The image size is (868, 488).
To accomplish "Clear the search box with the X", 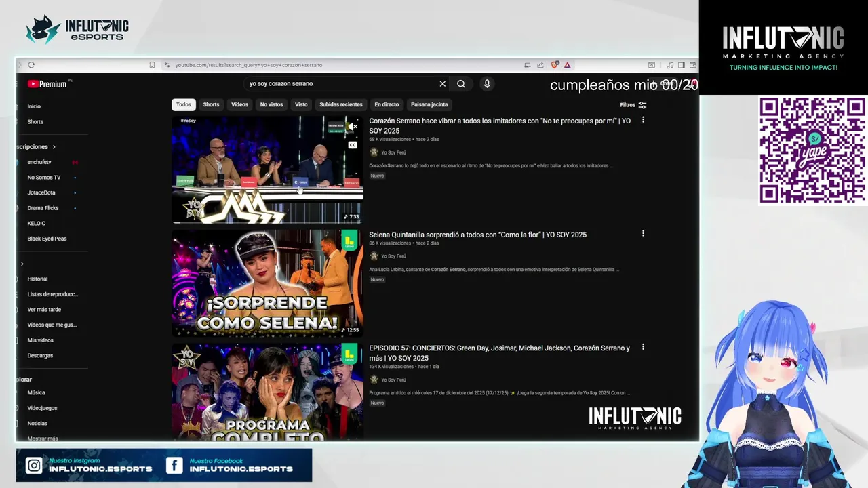I will point(443,84).
